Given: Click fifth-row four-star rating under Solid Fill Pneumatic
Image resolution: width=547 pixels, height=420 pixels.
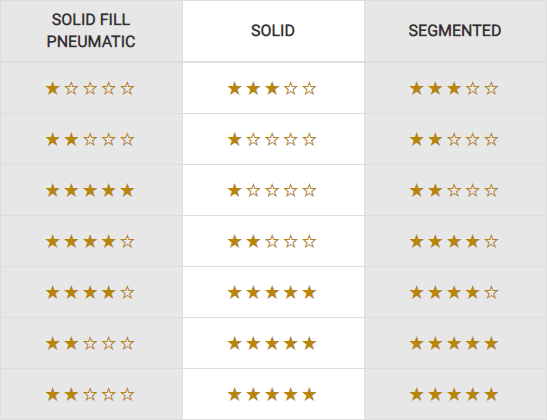Looking at the screenshot, I should point(90,292).
